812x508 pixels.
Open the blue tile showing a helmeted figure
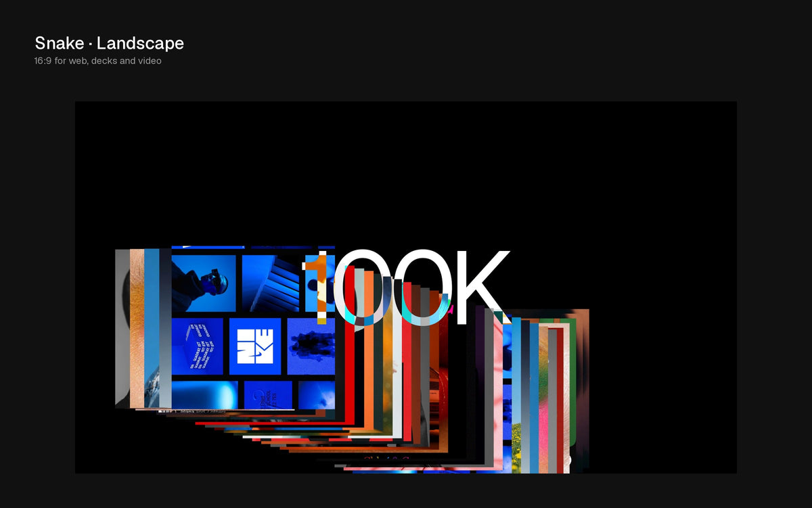204,283
